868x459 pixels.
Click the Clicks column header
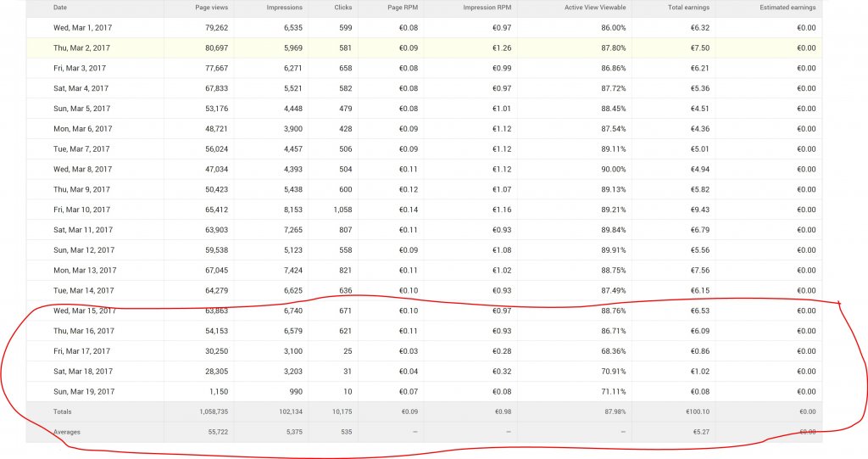(342, 7)
